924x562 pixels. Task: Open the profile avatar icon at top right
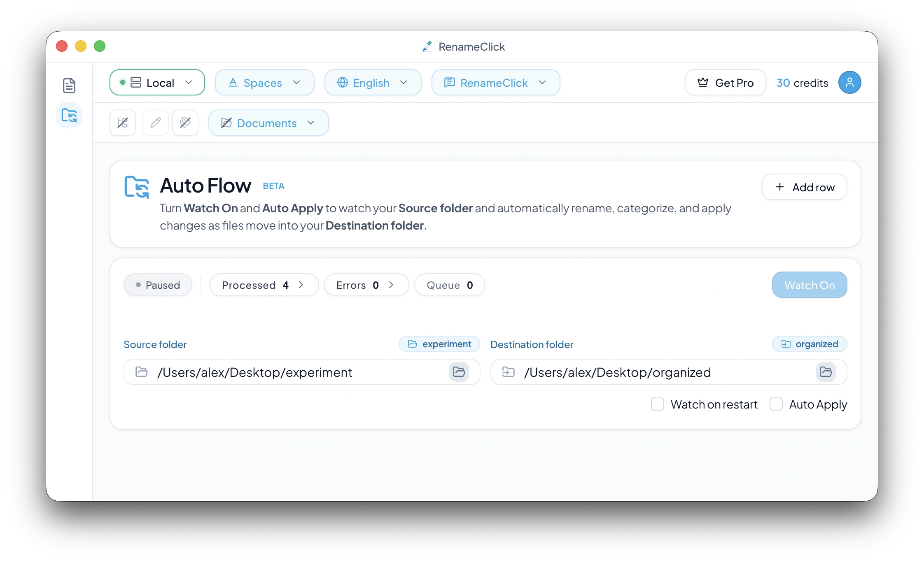[849, 82]
